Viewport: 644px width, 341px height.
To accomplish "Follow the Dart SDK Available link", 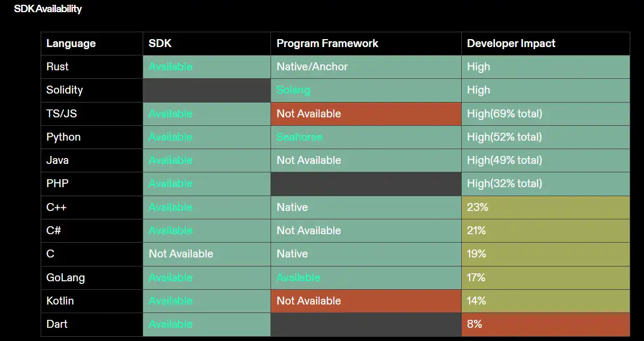I will tap(170, 324).
